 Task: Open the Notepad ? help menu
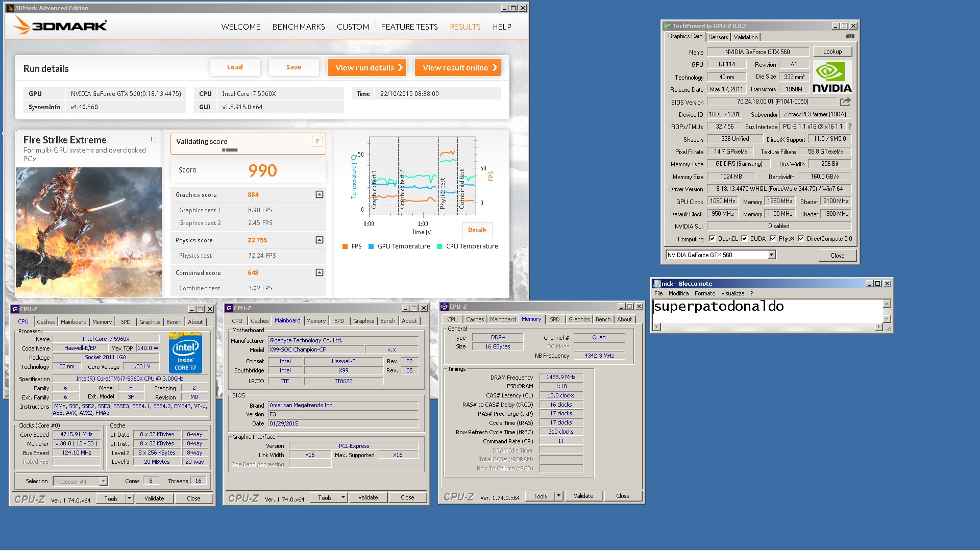[x=751, y=293]
